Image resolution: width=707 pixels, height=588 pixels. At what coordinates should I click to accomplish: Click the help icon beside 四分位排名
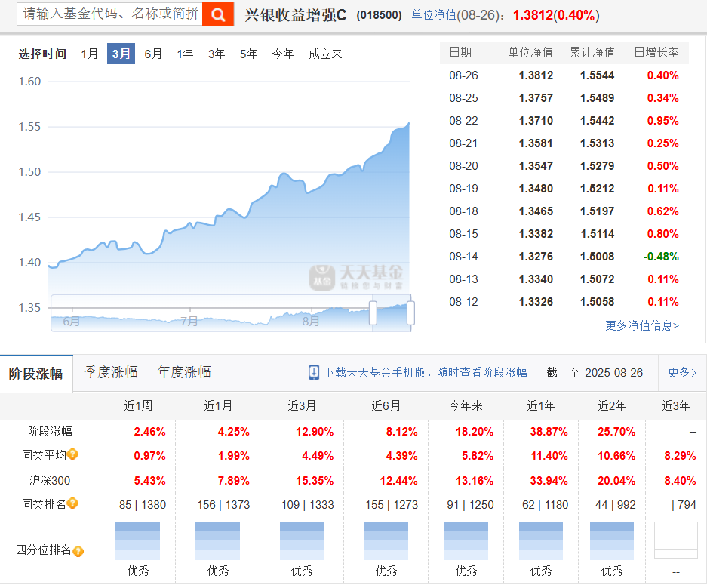tap(78, 551)
